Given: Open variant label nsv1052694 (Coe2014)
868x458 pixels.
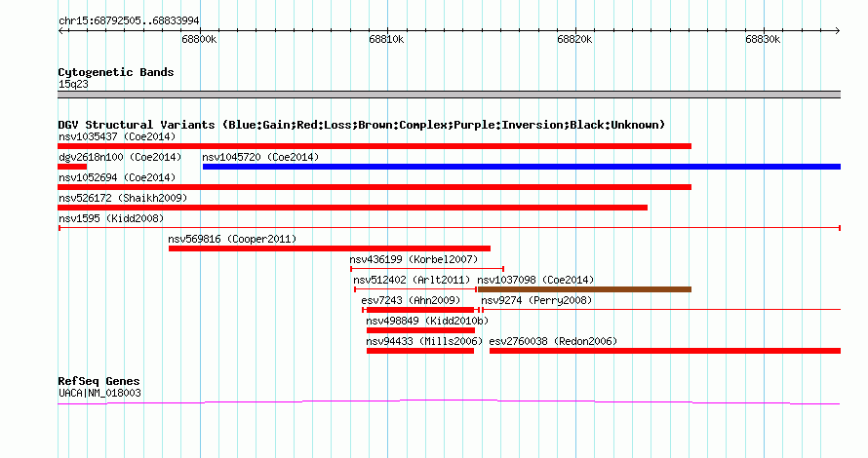Looking at the screenshot, I should [x=117, y=177].
